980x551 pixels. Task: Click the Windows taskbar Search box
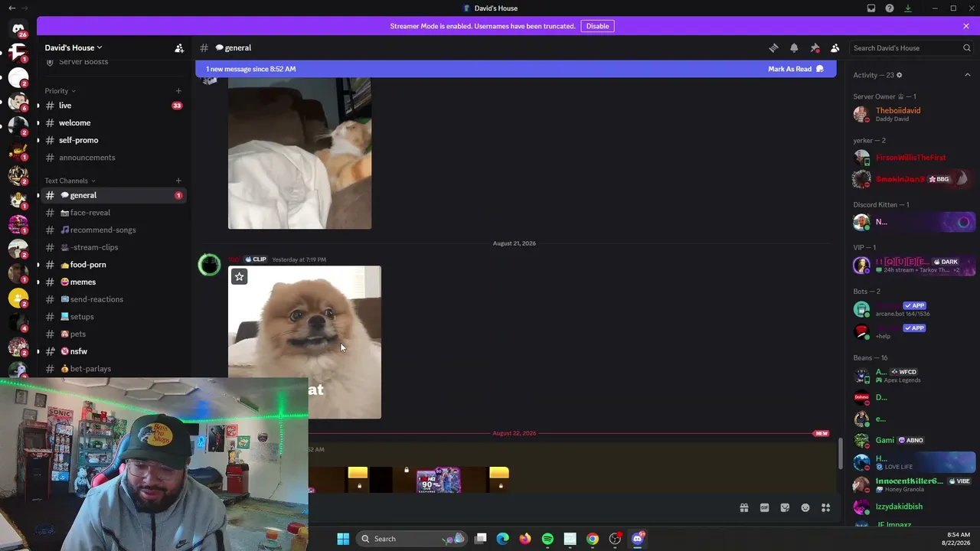(413, 539)
